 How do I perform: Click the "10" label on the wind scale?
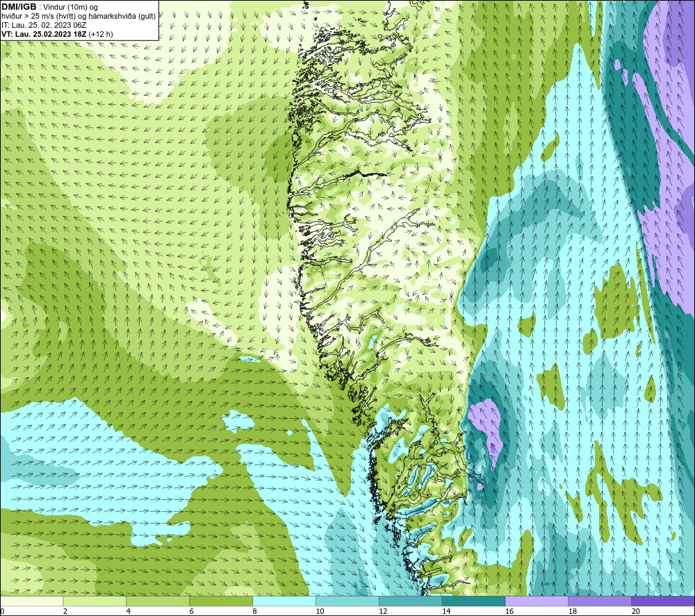(320, 612)
